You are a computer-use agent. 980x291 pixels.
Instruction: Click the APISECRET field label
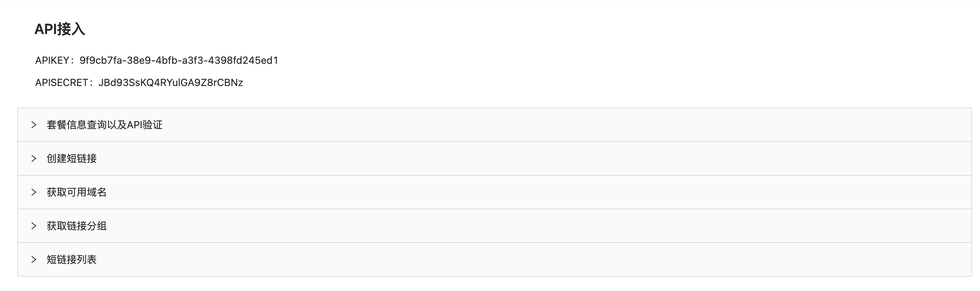(x=62, y=82)
